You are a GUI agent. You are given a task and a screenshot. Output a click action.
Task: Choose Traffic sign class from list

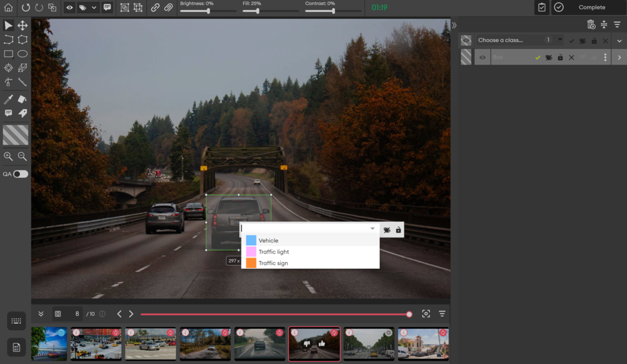coord(310,263)
